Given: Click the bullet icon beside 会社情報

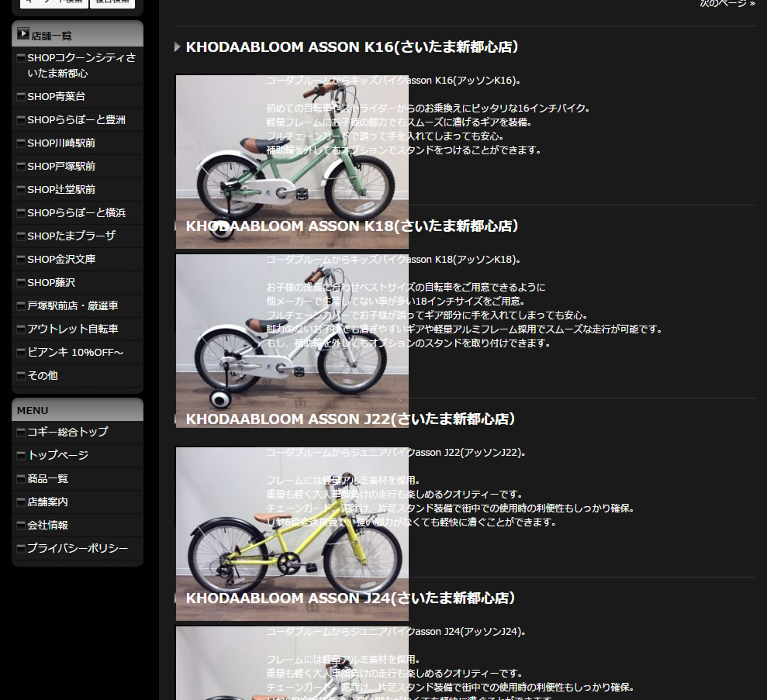Looking at the screenshot, I should point(21,525).
